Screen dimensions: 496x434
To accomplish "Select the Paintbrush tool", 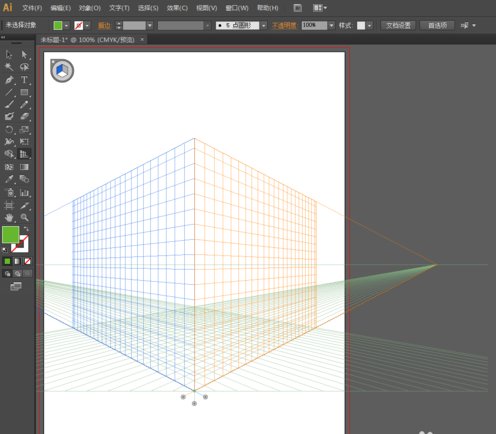I will (9, 104).
